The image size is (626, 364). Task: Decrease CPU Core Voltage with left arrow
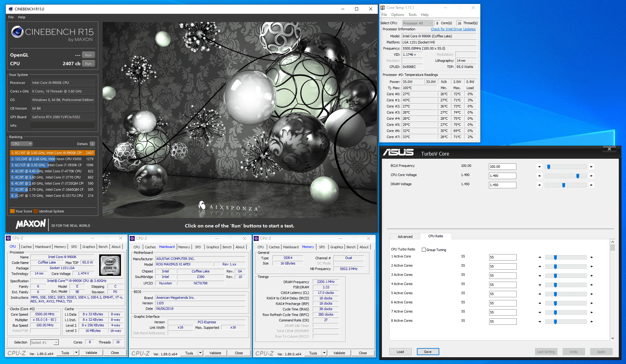pyautogui.click(x=539, y=176)
